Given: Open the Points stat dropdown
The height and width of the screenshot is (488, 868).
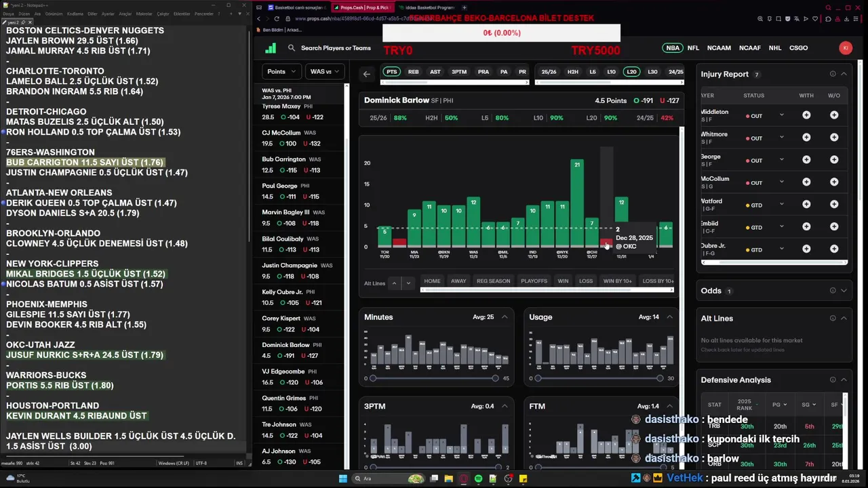Looking at the screenshot, I should [x=281, y=72].
